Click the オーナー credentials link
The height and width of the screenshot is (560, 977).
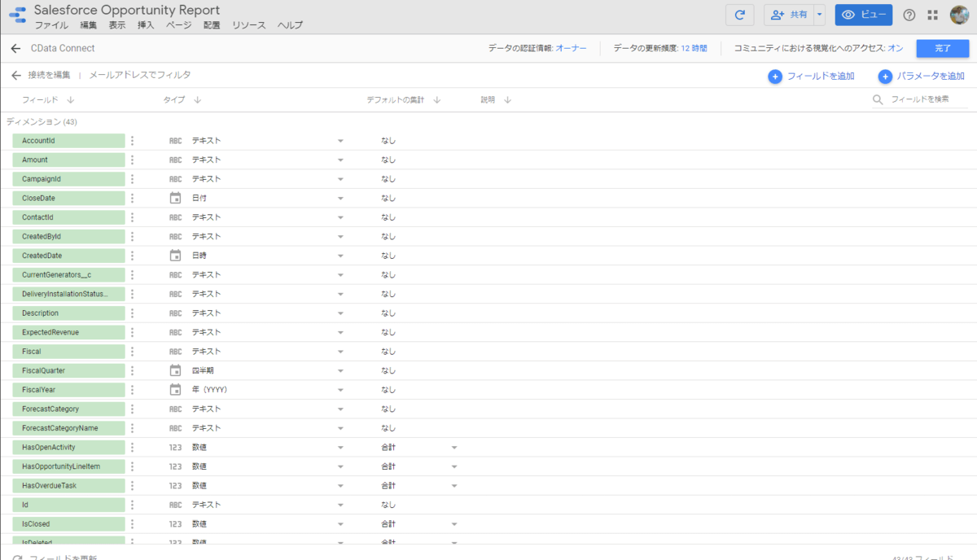point(571,49)
